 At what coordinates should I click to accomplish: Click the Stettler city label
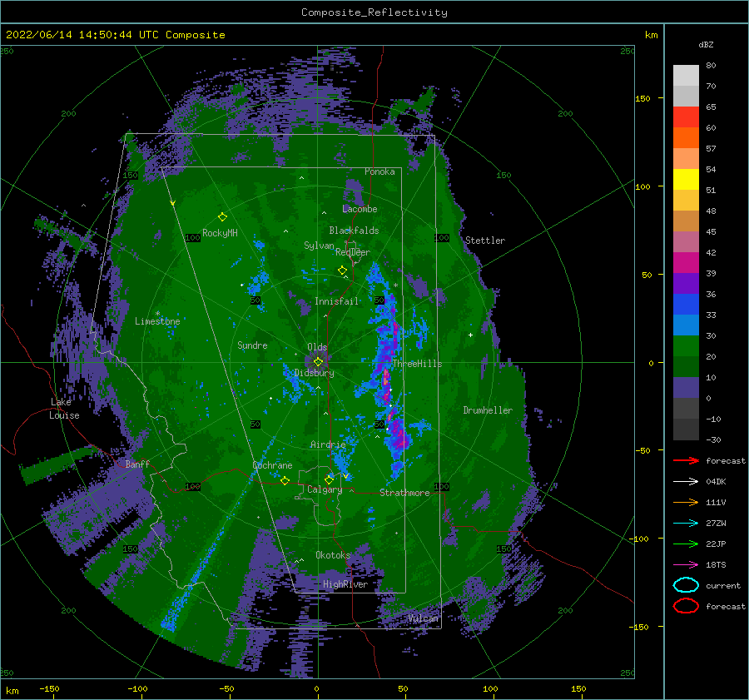point(485,241)
